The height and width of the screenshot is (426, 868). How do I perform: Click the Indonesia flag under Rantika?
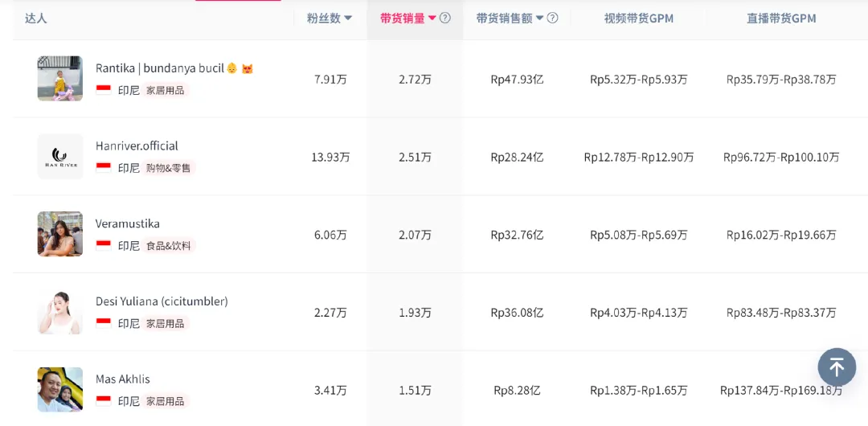click(104, 90)
